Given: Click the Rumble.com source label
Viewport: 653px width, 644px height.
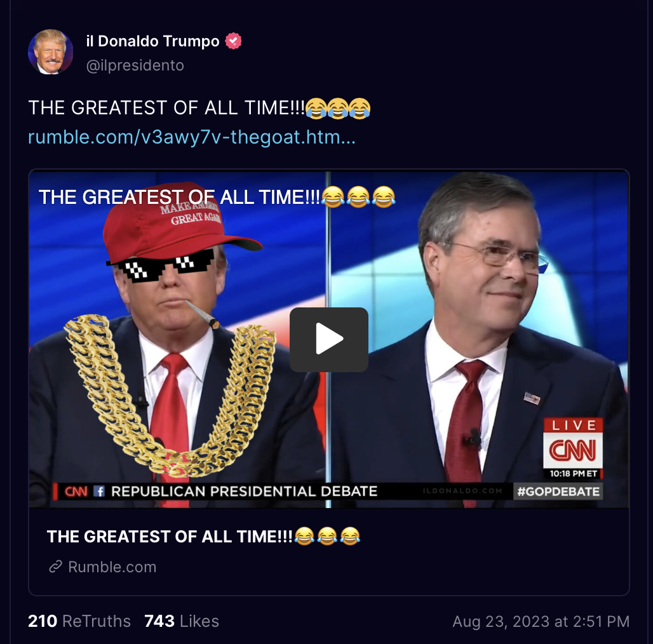Looking at the screenshot, I should tap(112, 567).
